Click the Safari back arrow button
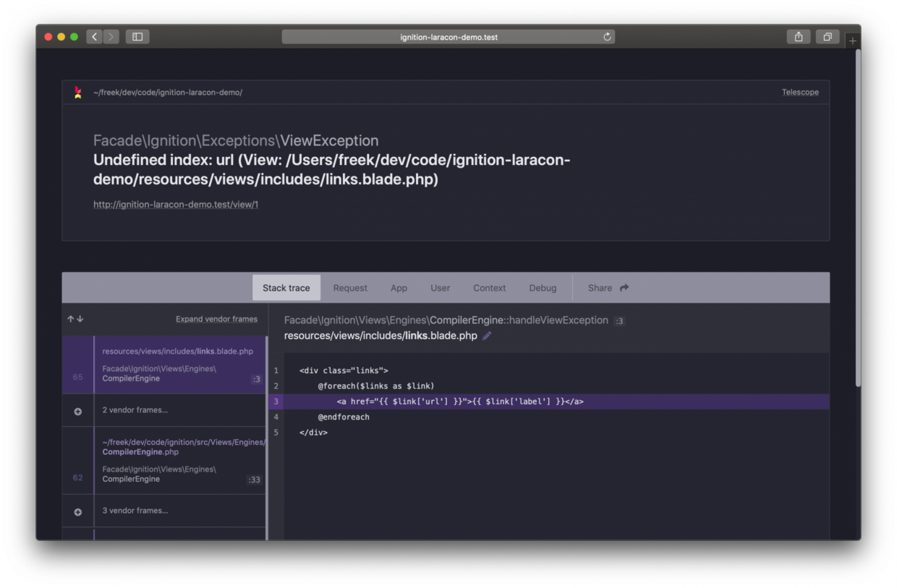The height and width of the screenshot is (588, 897). pos(95,37)
